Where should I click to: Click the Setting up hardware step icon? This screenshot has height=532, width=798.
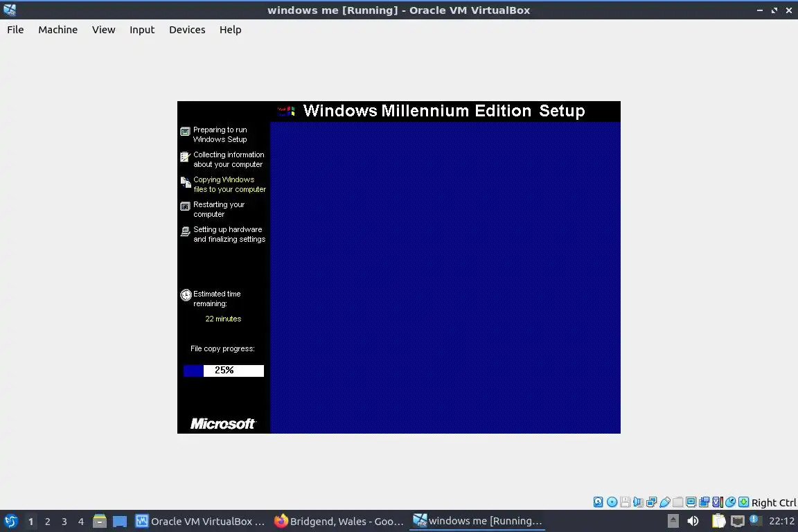tap(185, 231)
